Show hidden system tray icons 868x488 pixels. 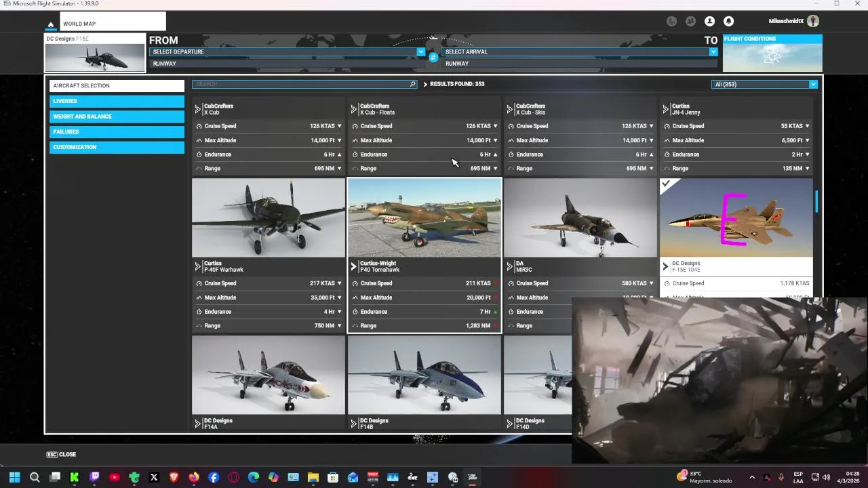tap(752, 477)
